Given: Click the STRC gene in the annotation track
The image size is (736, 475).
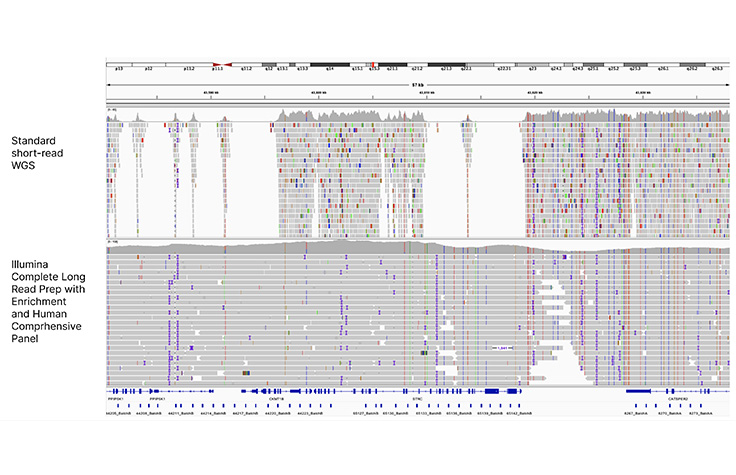Looking at the screenshot, I should 418,397.
